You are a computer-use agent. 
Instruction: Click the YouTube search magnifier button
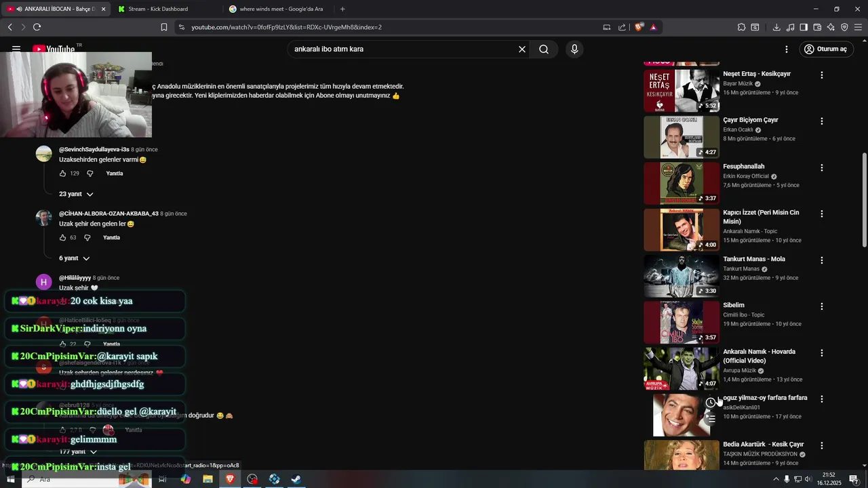pos(544,49)
